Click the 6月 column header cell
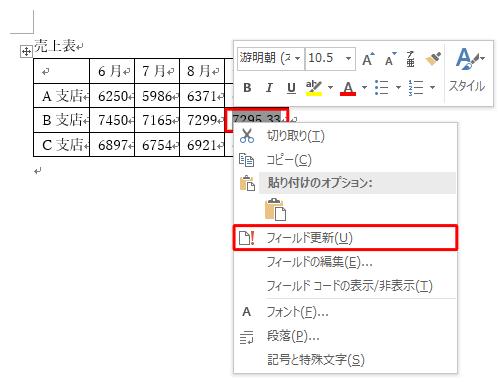Image resolution: width=500 pixels, height=388 pixels. tap(112, 71)
